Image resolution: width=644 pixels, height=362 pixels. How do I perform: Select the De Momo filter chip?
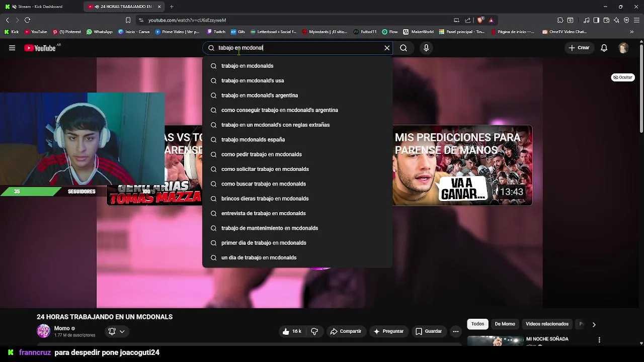click(505, 324)
